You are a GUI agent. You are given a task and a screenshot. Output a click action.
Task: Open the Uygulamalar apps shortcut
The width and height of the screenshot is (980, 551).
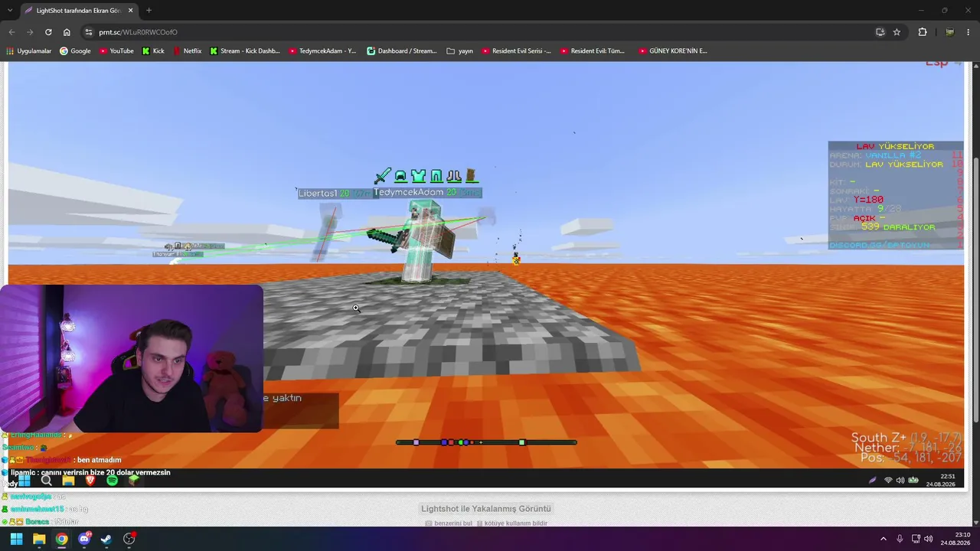28,51
